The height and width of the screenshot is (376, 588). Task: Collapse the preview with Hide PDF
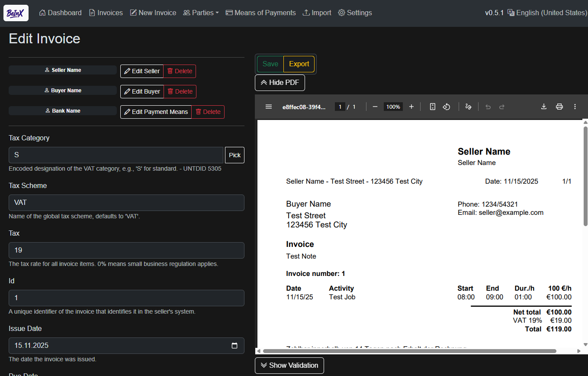click(x=280, y=82)
